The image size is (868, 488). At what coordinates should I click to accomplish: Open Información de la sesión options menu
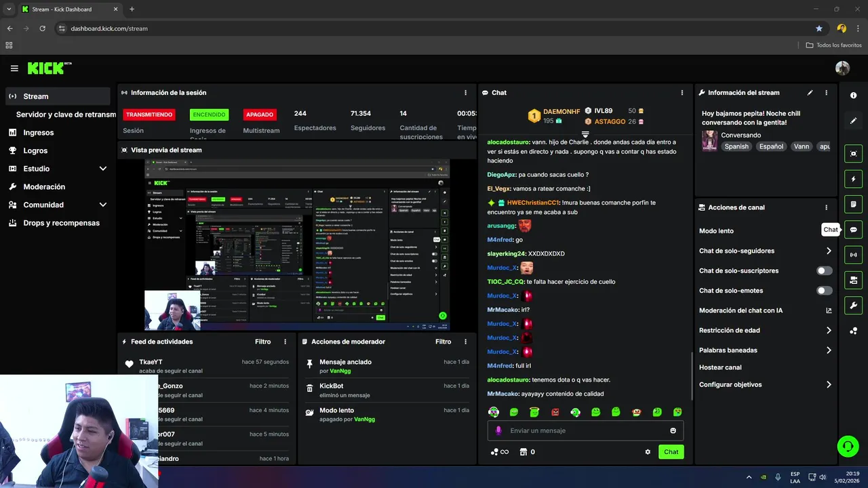465,93
